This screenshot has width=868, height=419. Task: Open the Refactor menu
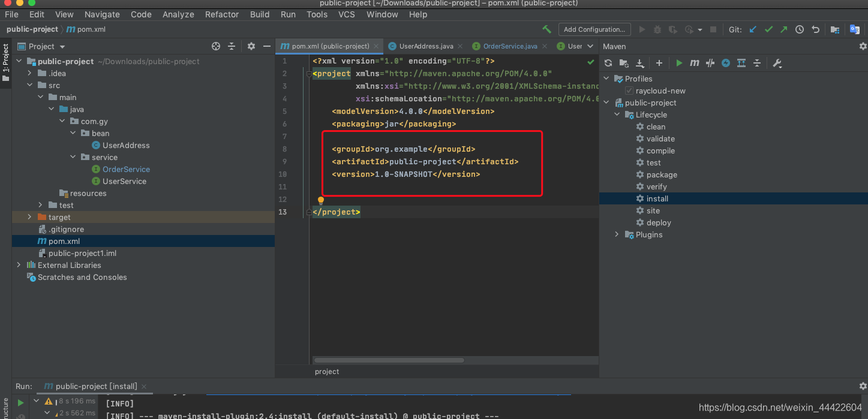click(222, 14)
